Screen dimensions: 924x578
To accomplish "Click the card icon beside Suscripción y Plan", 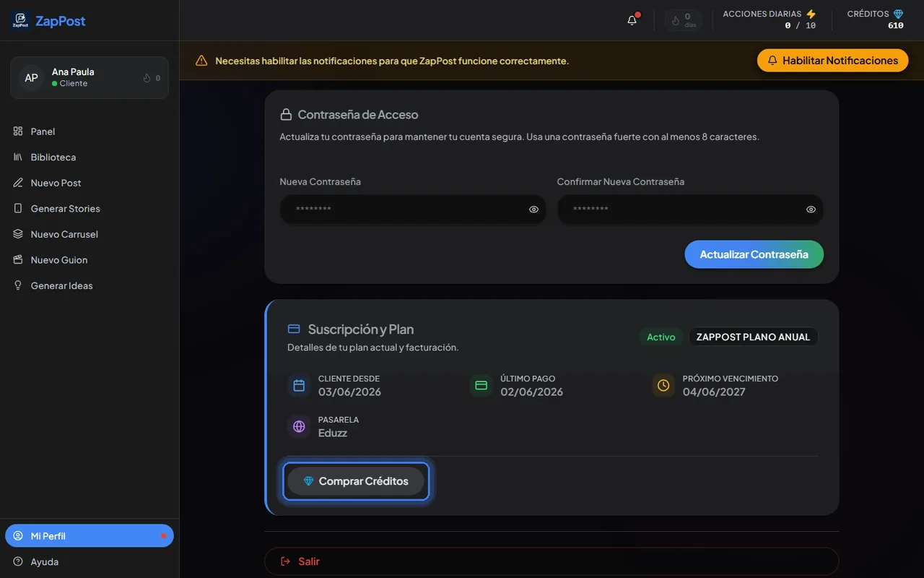I will [x=294, y=329].
